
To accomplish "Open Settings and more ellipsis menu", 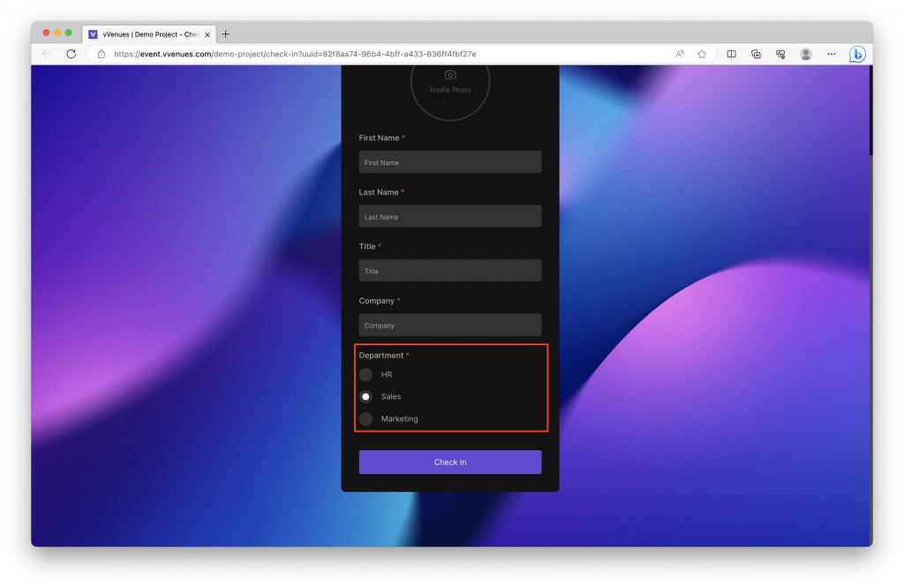I will [832, 54].
